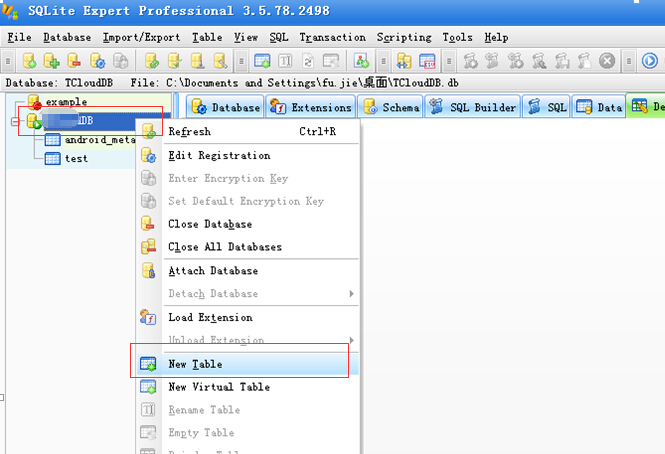Choose New Virtual Table menu entry

coord(249,387)
